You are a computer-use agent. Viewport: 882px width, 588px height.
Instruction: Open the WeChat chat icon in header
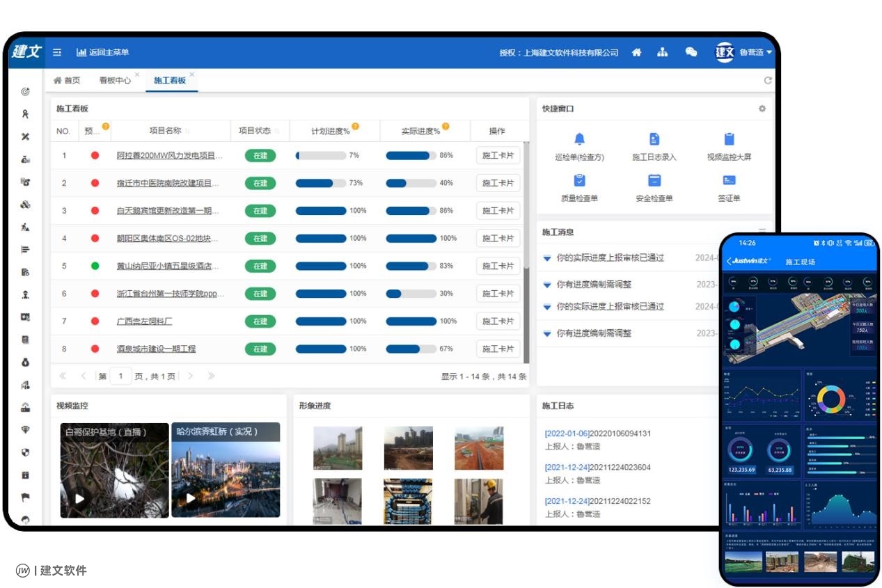(691, 52)
